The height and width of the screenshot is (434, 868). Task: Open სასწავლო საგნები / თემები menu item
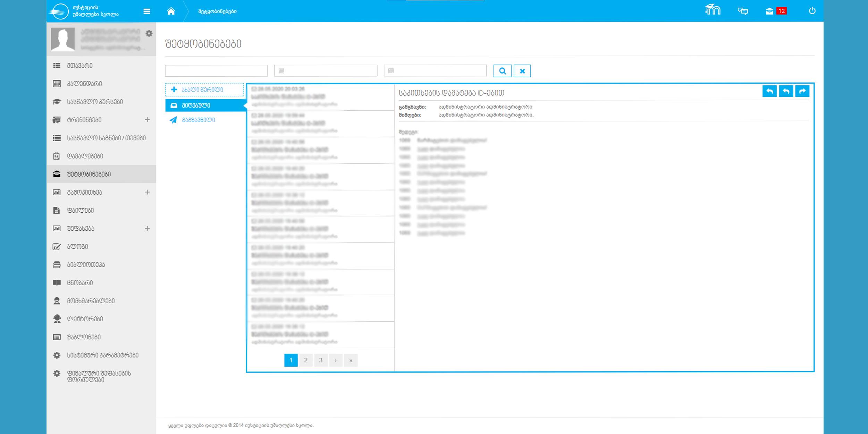(101, 138)
